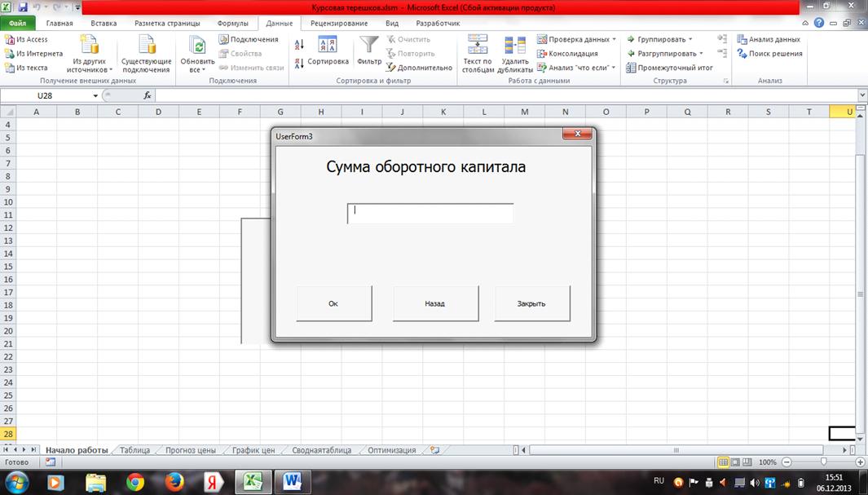Image resolution: width=868 pixels, height=495 pixels.
Task: Launch Firefox from the taskbar
Action: coord(173,482)
